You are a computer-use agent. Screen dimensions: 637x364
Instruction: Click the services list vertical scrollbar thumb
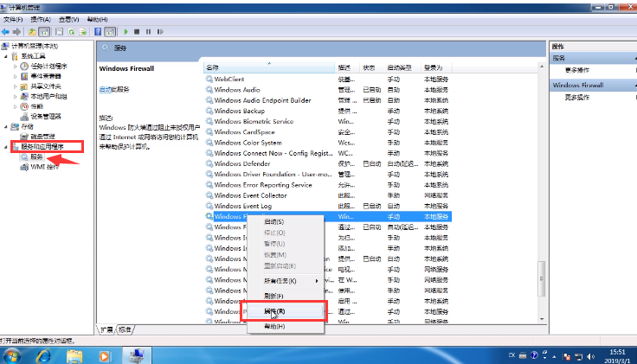coord(542,278)
